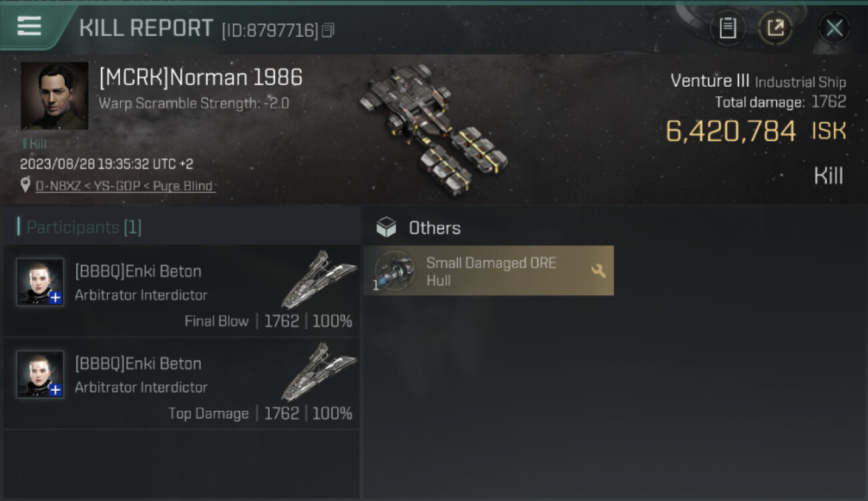Image resolution: width=868 pixels, height=501 pixels.
Task: Click the wrench icon on ORE Hull
Action: tap(598, 271)
